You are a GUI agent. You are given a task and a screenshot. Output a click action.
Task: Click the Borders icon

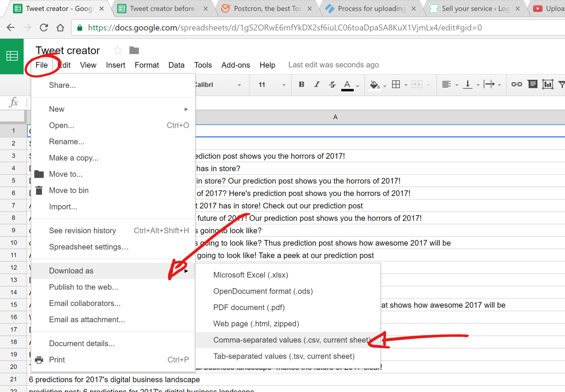(x=396, y=85)
